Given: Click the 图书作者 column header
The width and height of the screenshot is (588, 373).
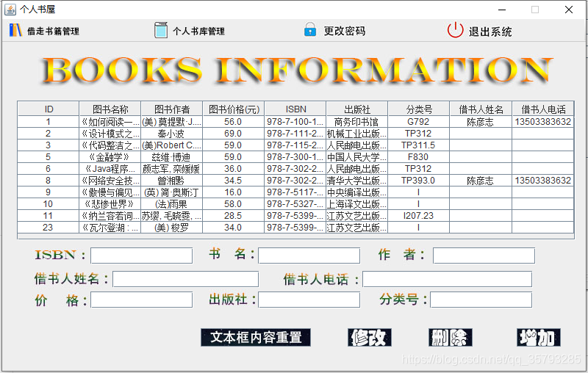Looking at the screenshot, I should [x=172, y=109].
